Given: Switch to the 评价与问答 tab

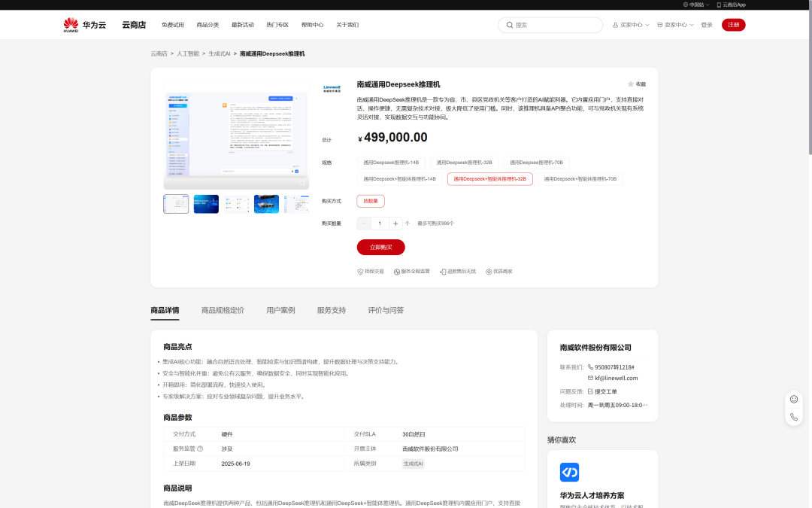Looking at the screenshot, I should (386, 311).
